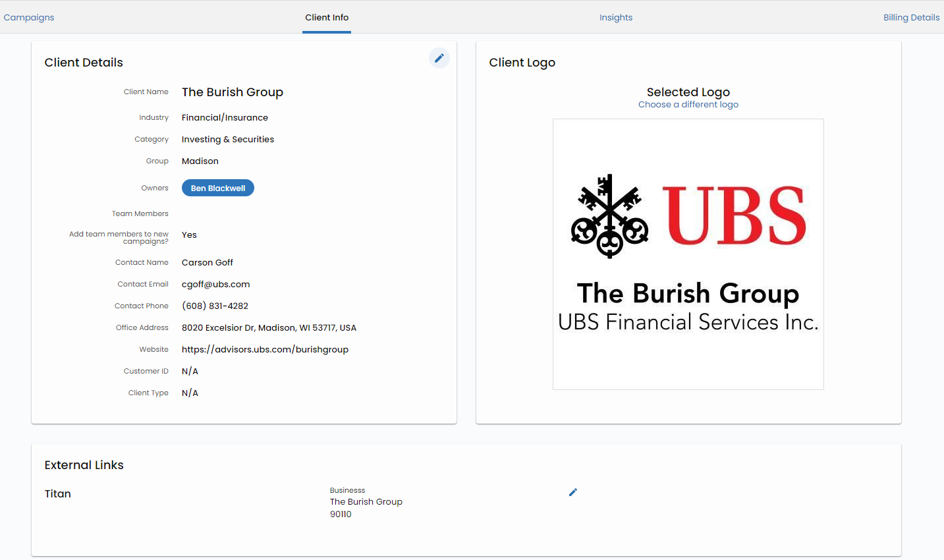944x560 pixels.
Task: Click 'The Burish Group' business name under External Links
Action: 366,501
